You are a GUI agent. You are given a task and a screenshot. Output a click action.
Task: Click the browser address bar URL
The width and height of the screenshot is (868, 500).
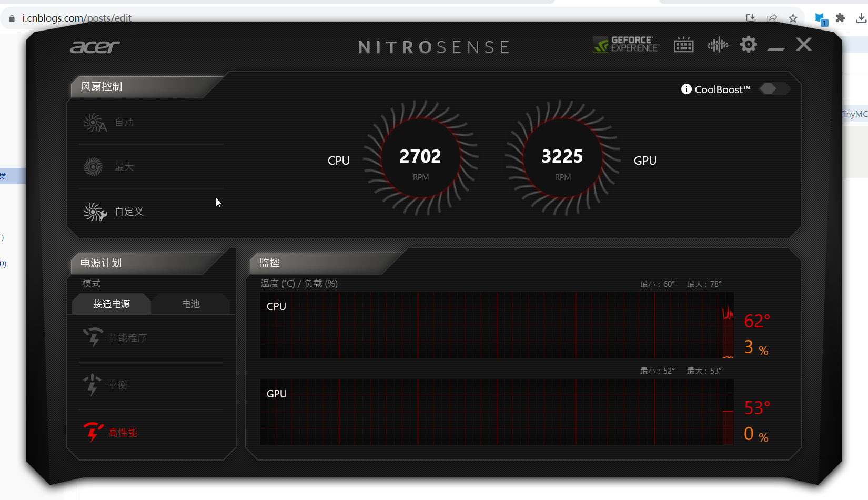tap(77, 18)
